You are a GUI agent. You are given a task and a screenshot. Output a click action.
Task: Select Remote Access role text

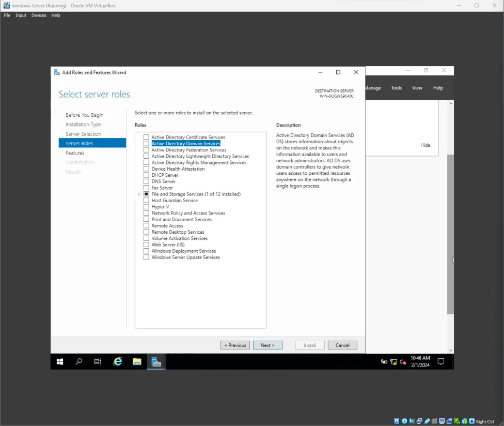coord(167,226)
